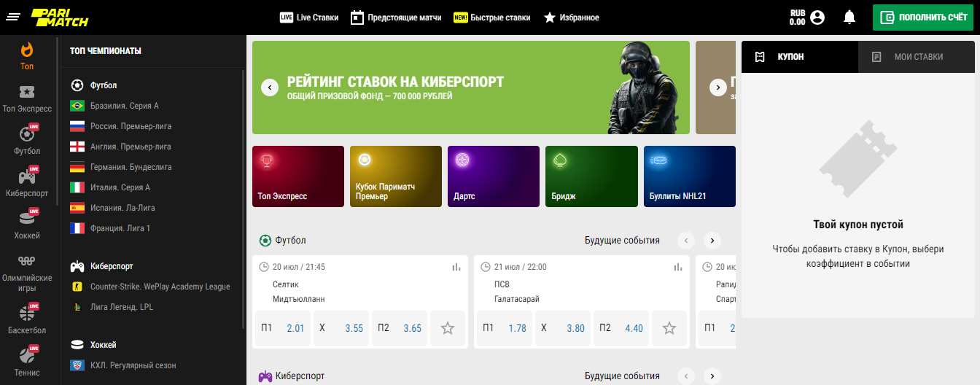
Task: Click the Футбол section heading
Action: (x=283, y=241)
